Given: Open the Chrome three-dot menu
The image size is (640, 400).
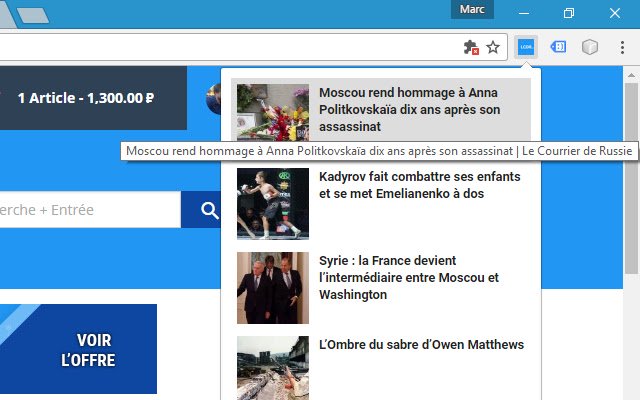Looking at the screenshot, I should pos(622,47).
